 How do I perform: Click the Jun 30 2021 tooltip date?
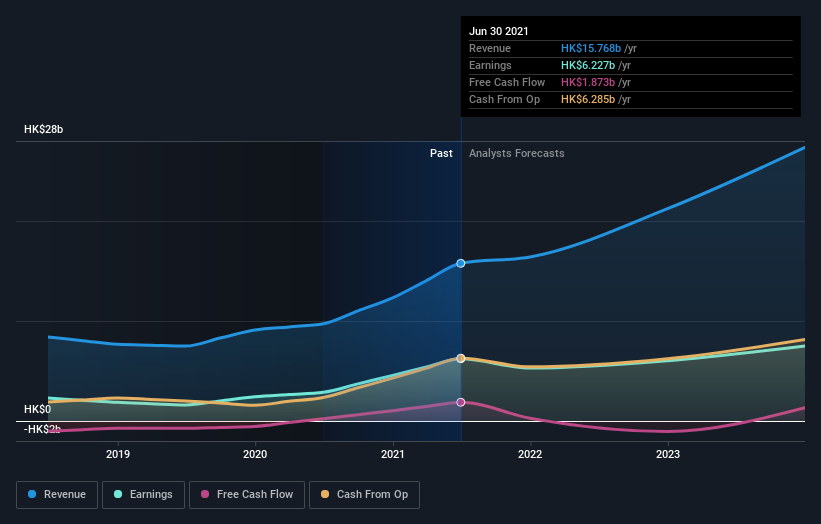coord(499,31)
